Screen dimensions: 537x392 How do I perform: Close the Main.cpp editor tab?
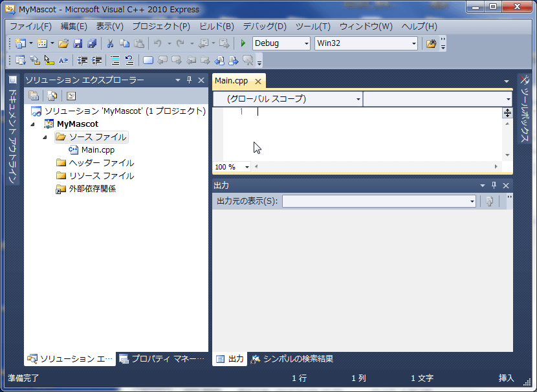point(258,82)
